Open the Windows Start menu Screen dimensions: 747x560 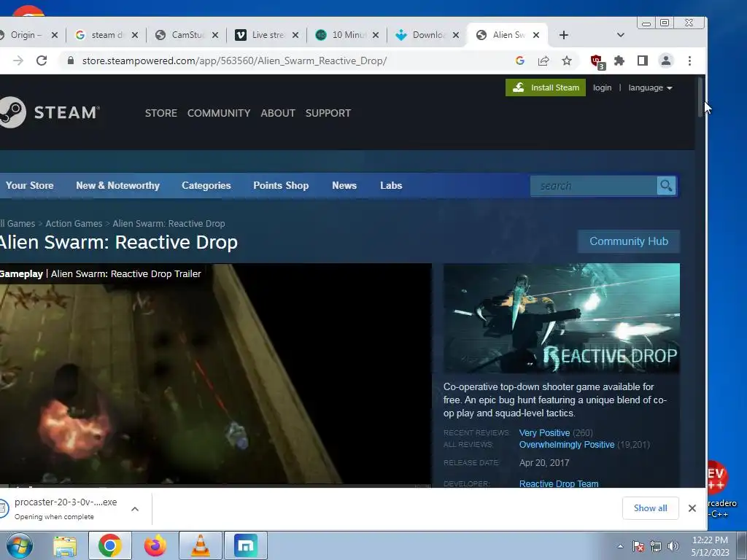pyautogui.click(x=19, y=545)
